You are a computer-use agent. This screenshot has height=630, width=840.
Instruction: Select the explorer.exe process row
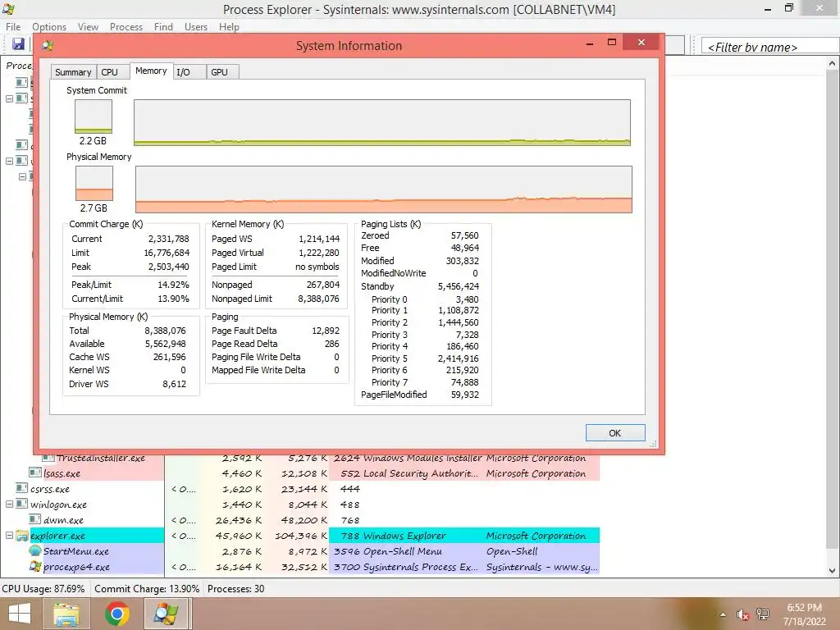(300, 536)
